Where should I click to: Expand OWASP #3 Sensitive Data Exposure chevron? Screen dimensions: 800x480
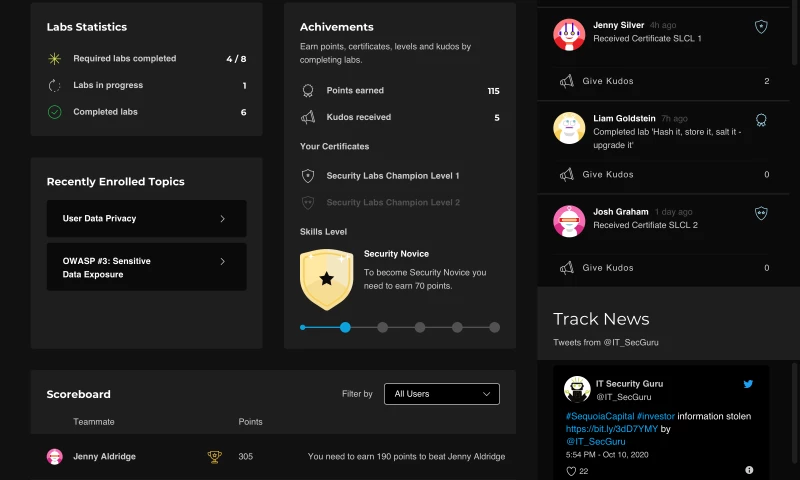(222, 262)
